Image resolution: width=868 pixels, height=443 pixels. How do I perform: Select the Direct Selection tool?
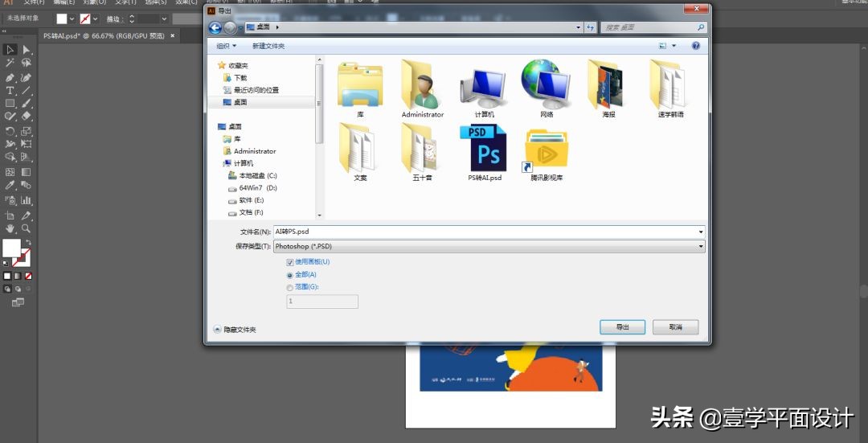[26, 51]
